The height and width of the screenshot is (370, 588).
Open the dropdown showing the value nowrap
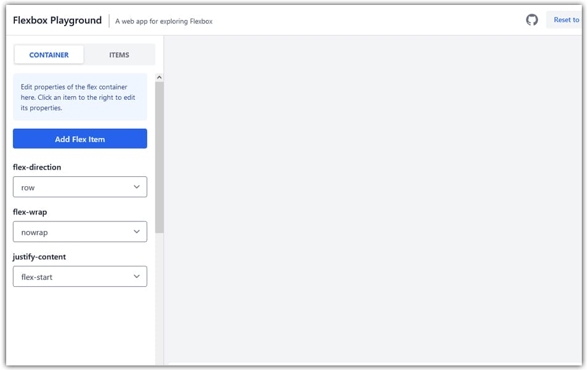pos(80,232)
